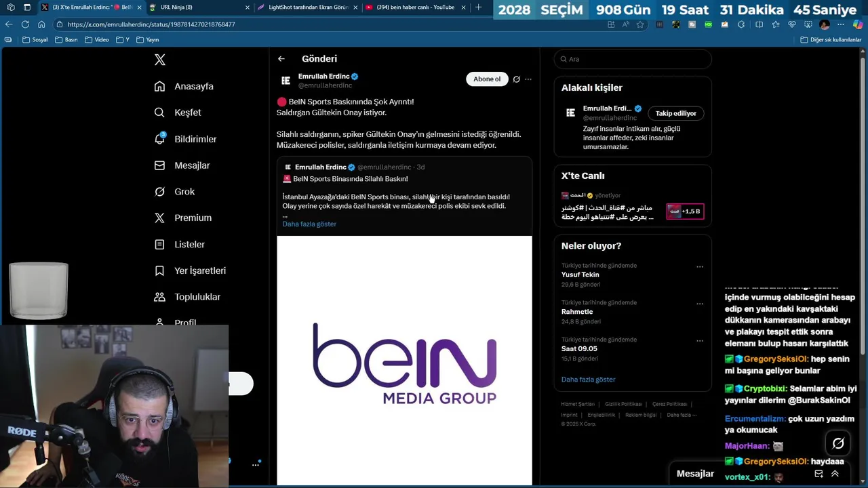Click the Takip ediliyor button
This screenshot has width=868, height=488.
click(676, 113)
